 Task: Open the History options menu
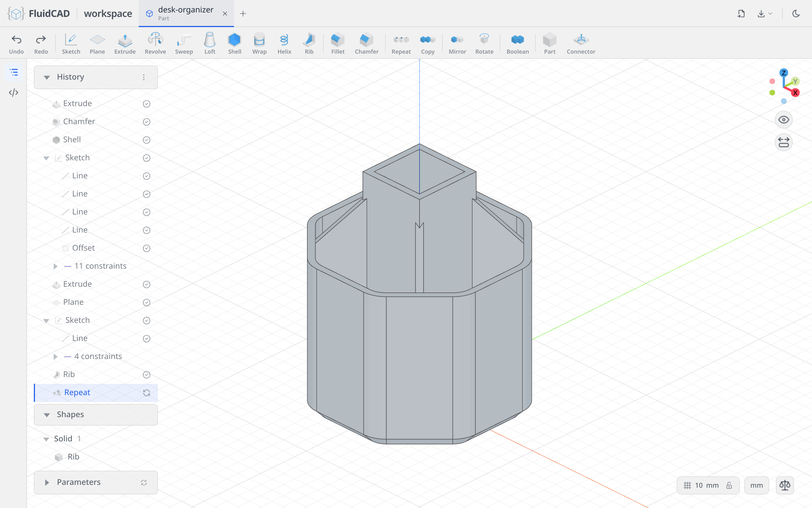[144, 77]
